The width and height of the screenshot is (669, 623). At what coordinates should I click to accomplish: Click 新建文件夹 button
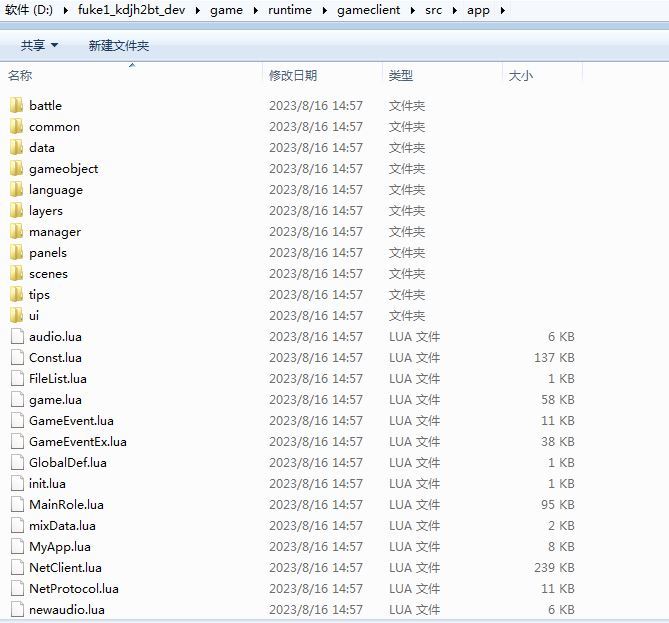coord(118,46)
